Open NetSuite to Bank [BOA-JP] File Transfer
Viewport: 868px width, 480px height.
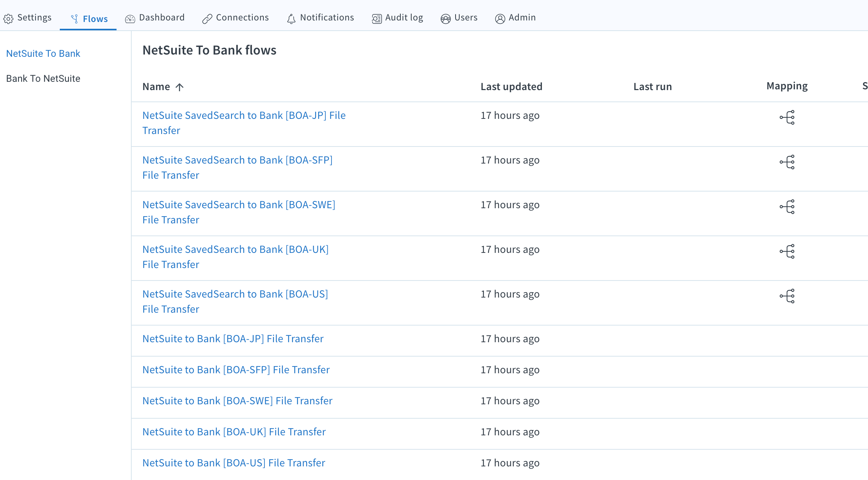pos(233,339)
